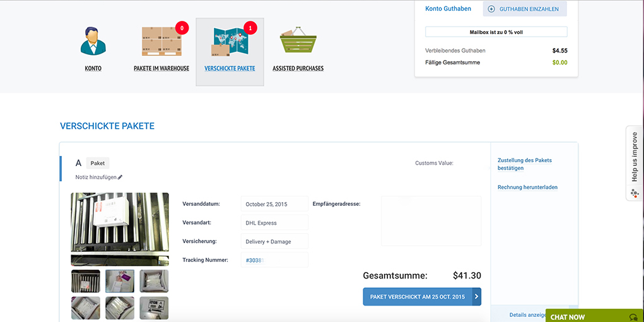Click the Versandart field DHL Express
This screenshot has height=322, width=644.
coord(274,222)
